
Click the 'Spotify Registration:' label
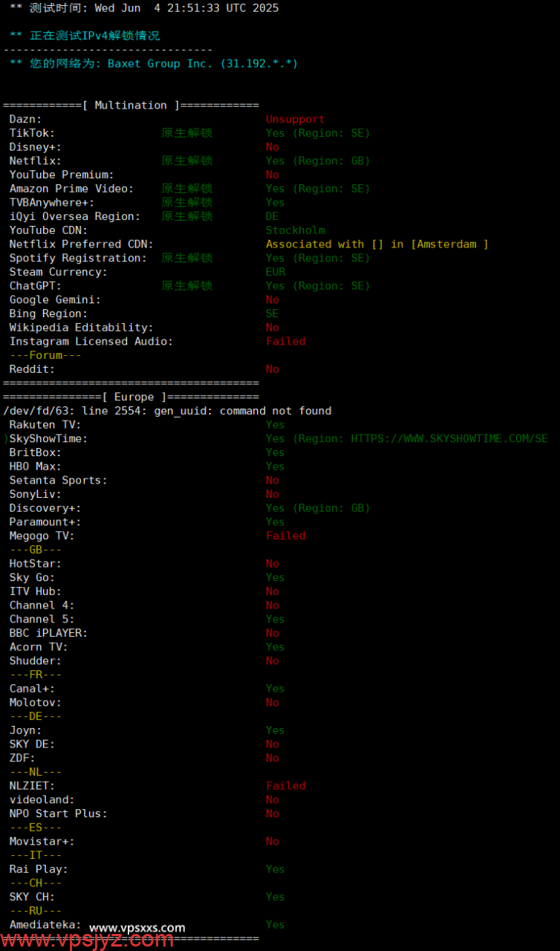[78, 258]
